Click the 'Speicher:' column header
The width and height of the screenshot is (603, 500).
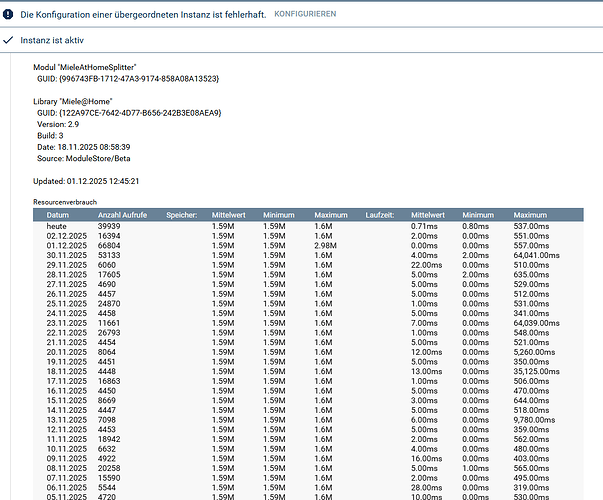[x=181, y=215]
